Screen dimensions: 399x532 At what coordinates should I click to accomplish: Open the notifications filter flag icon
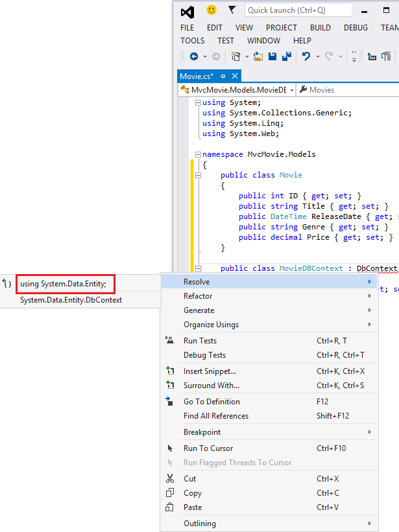tap(232, 10)
